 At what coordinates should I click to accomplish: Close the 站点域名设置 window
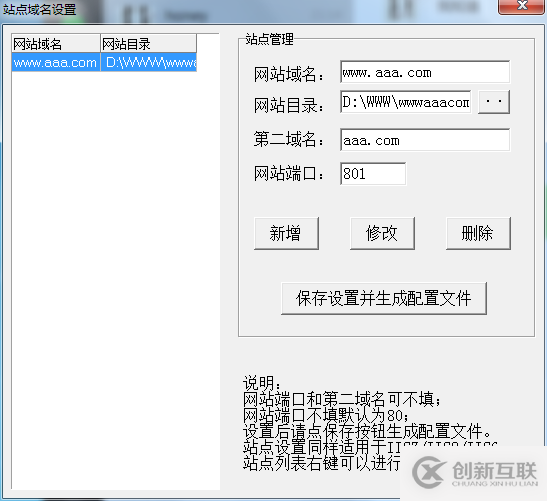tap(522, 6)
